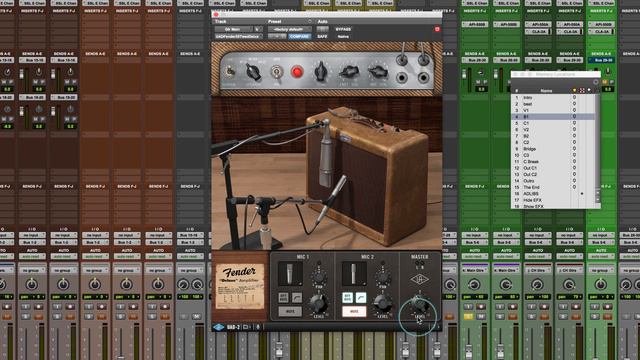640x360 pixels.
Task: Open the preset menu circle icon
Action: (x=310, y=21)
